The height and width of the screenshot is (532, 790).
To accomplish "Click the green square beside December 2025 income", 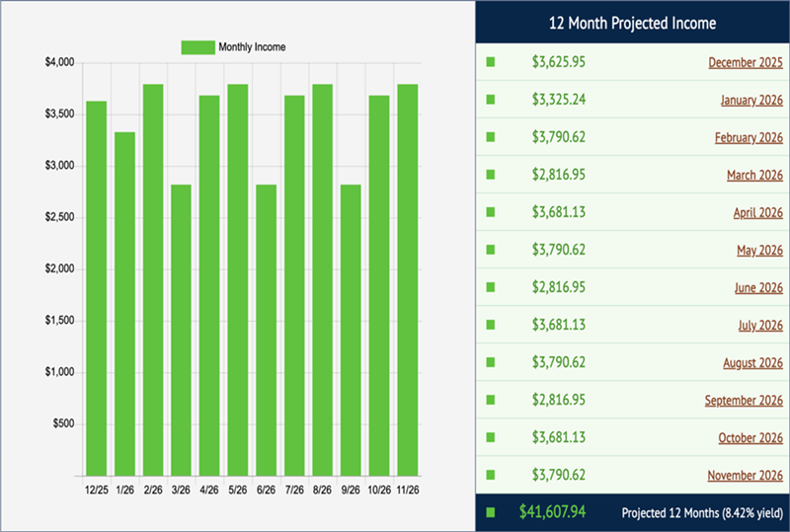I will 491,63.
